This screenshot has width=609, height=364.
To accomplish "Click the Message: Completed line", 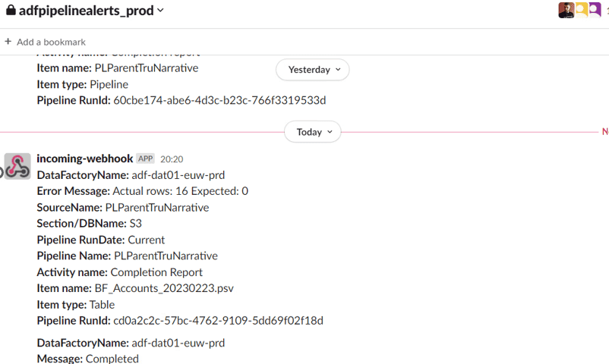I will (x=87, y=359).
